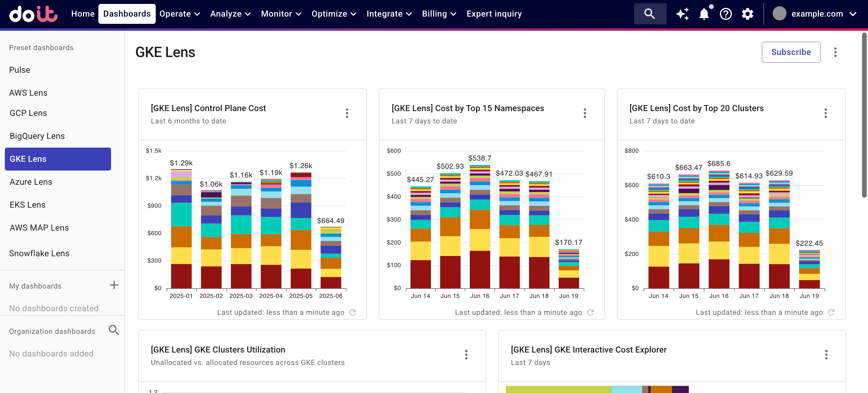Open GKE Interactive Cost Explorer widget menu
Screen dimensions: 868x393
pos(826,355)
